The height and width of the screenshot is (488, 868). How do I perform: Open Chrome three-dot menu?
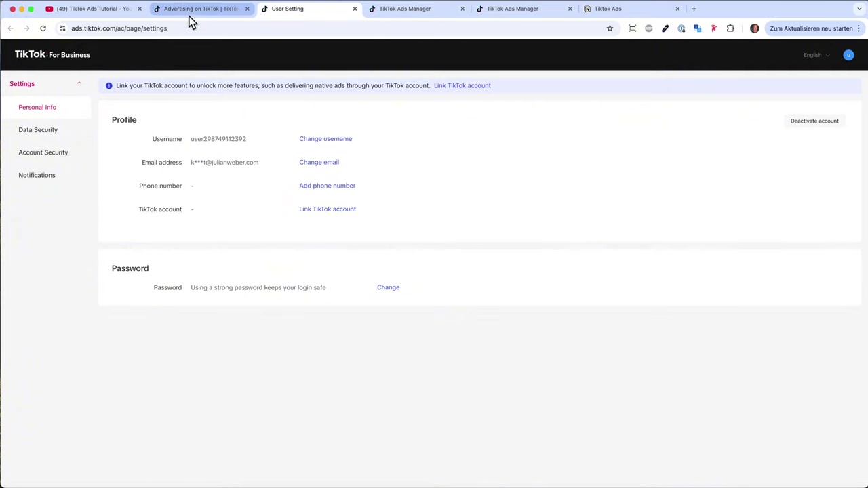pyautogui.click(x=859, y=28)
